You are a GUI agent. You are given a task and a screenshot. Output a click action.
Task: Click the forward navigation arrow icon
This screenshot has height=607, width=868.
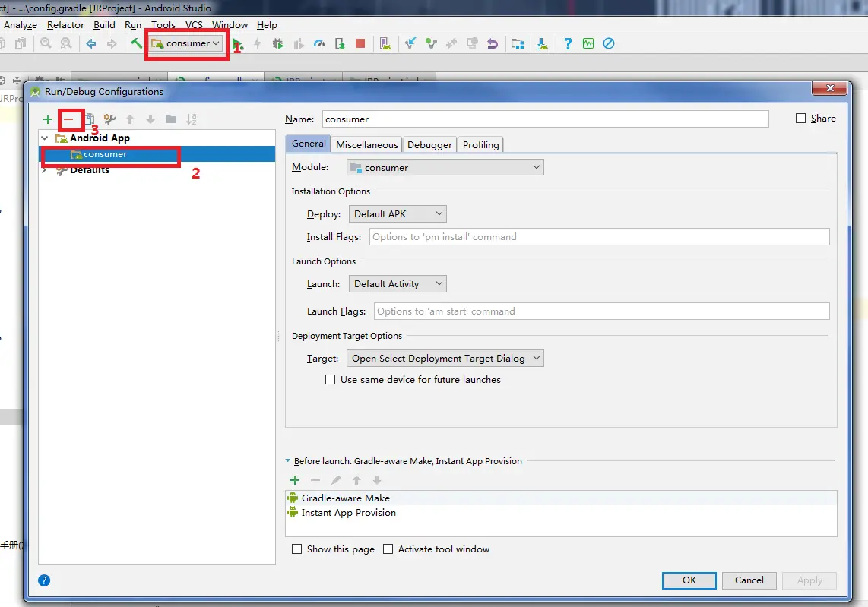[x=112, y=43]
